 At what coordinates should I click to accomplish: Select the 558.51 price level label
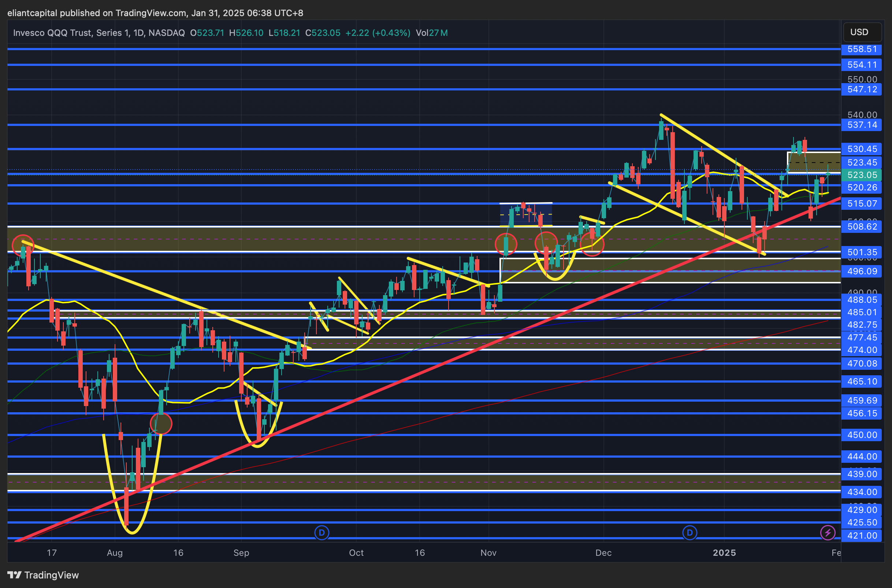tap(862, 49)
